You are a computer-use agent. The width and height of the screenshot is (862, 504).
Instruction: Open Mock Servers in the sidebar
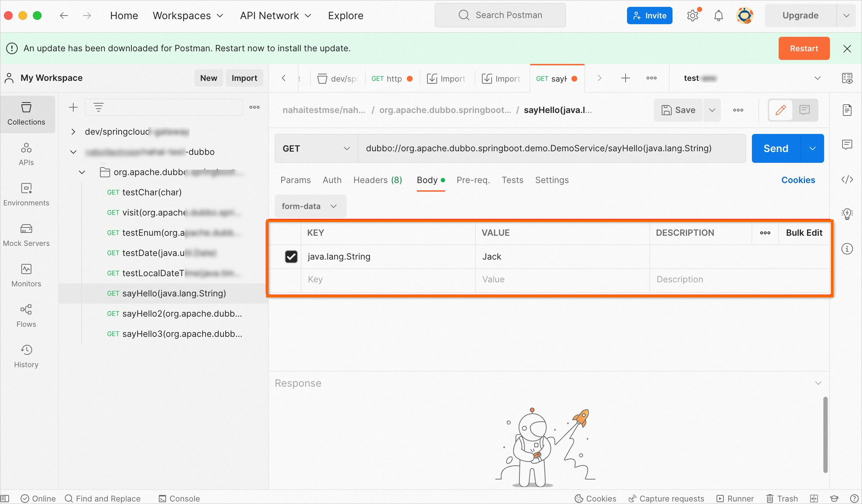pos(26,235)
